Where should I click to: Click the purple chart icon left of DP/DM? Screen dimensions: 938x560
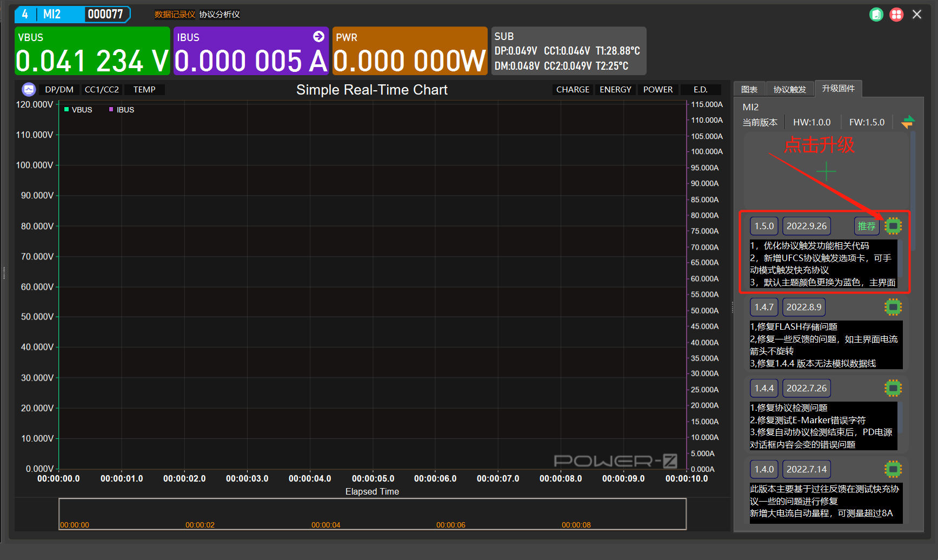pos(29,89)
